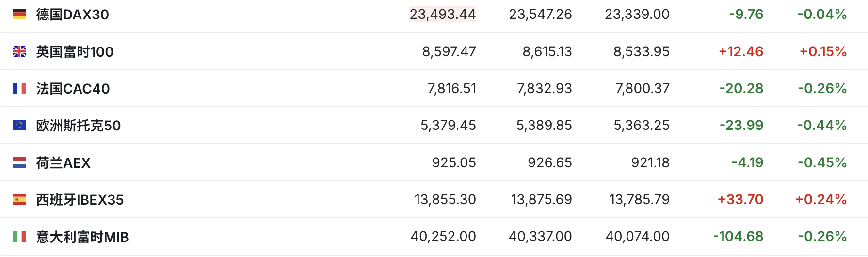Viewport: 868px width, 257px height.
Task: Open the 欧洲斯托克50 index link
Action: 78,126
